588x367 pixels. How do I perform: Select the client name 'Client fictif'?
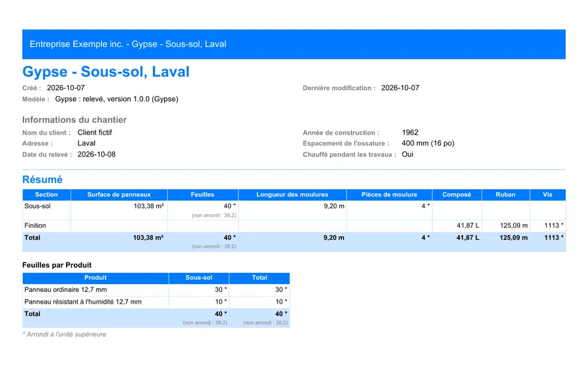[95, 133]
